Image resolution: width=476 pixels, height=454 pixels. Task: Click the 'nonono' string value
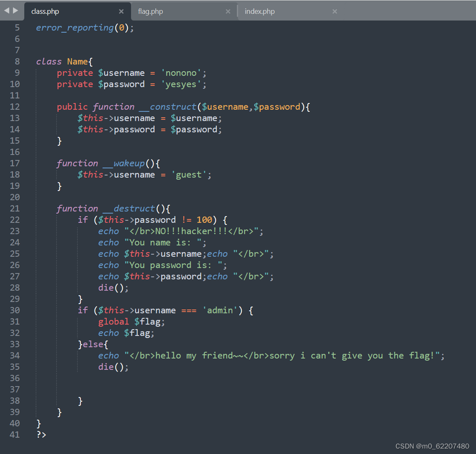[x=181, y=73]
